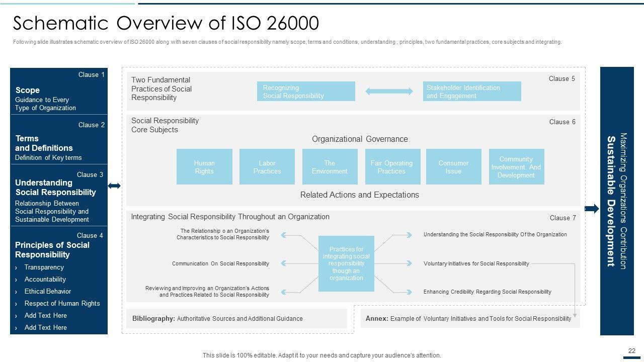The width and height of the screenshot is (644, 362).
Task: Select The Environment box
Action: (x=330, y=166)
